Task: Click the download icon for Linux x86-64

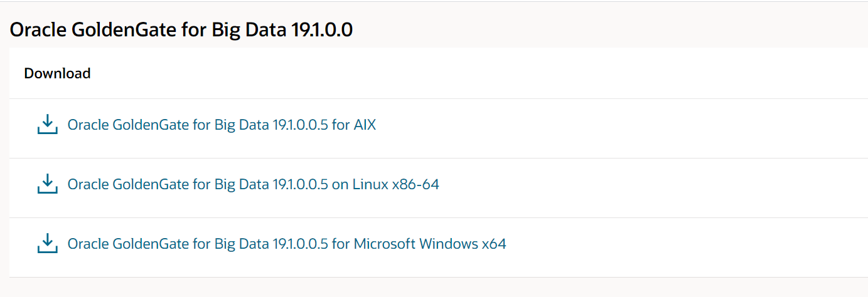Action: coord(47,184)
